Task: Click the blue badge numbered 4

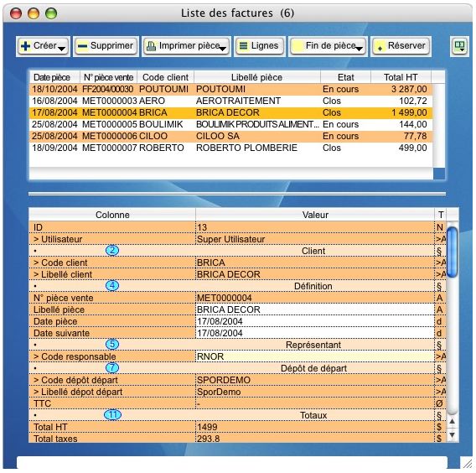Action: tap(112, 286)
